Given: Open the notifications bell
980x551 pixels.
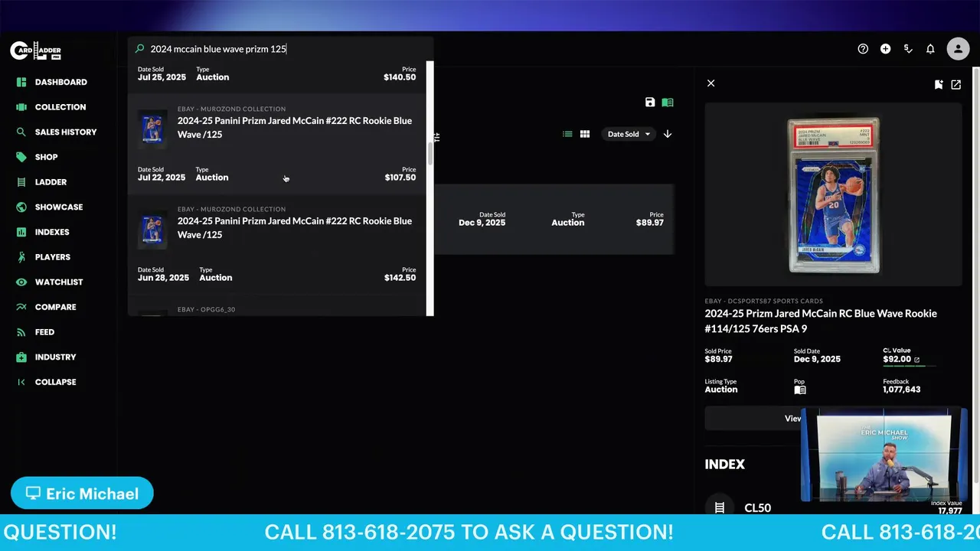Looking at the screenshot, I should coord(930,49).
